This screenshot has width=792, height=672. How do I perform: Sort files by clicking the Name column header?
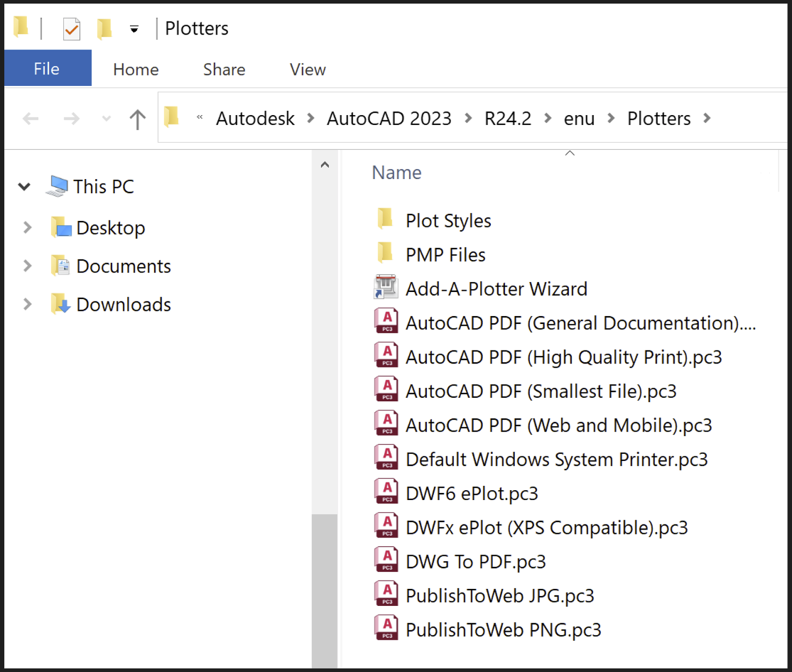(396, 172)
